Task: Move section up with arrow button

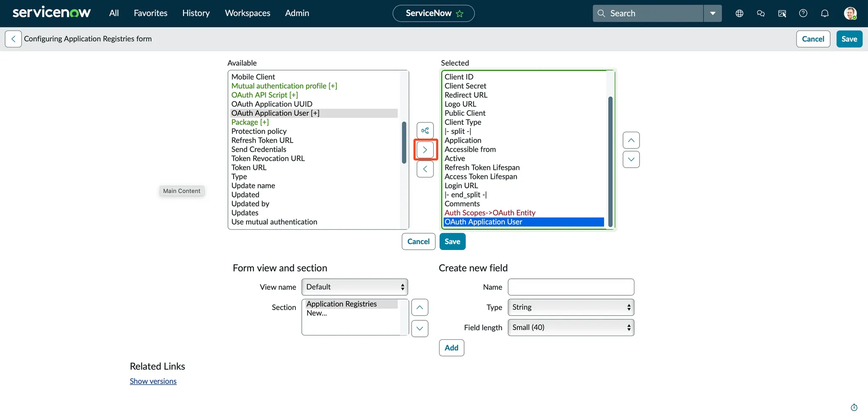Action: click(420, 308)
